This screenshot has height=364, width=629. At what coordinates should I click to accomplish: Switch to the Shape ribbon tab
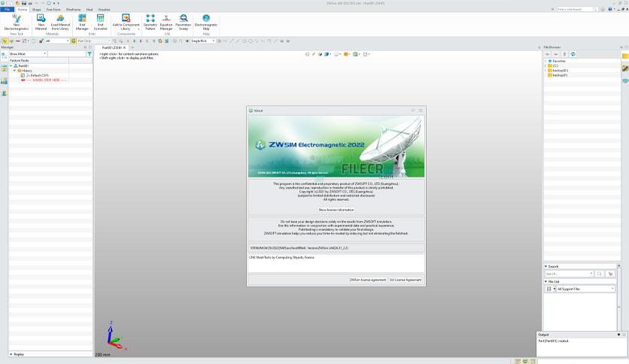coord(37,9)
